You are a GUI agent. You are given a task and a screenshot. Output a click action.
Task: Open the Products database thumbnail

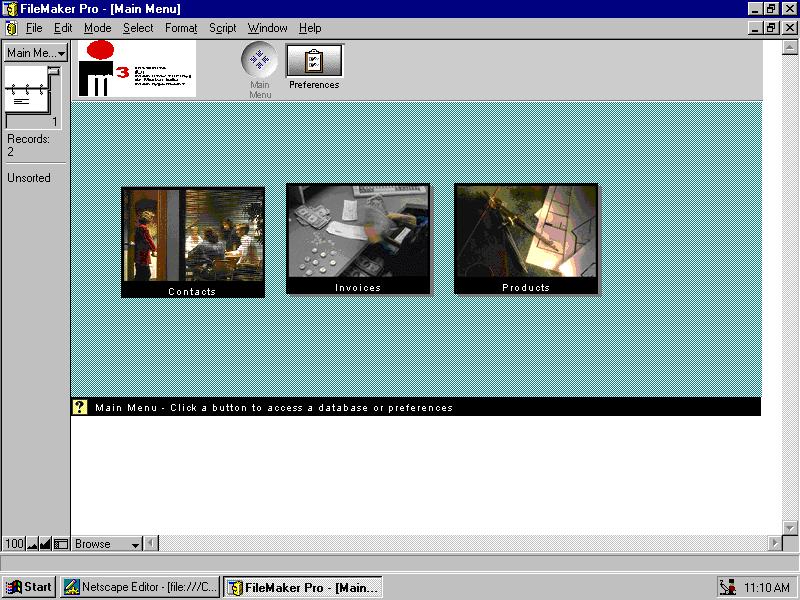tap(526, 239)
